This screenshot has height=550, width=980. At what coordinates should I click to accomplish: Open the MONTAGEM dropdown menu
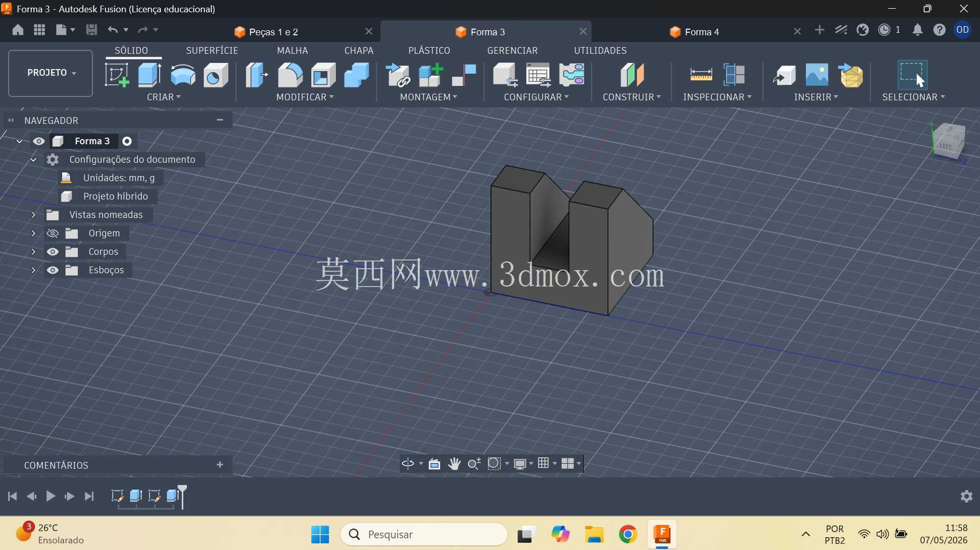coord(429,97)
